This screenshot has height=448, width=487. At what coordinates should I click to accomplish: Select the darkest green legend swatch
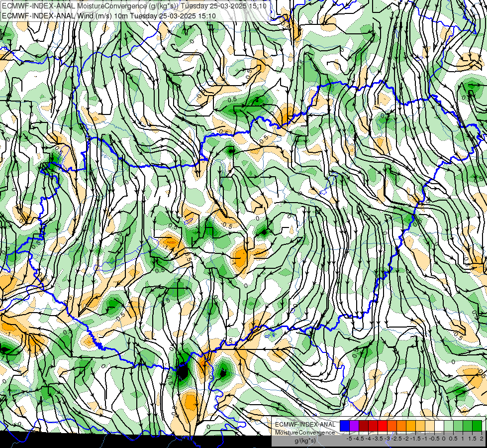477,426
